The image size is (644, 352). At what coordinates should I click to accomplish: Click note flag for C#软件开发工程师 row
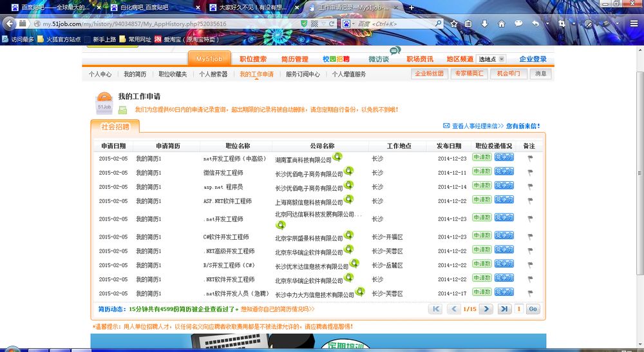(530, 237)
